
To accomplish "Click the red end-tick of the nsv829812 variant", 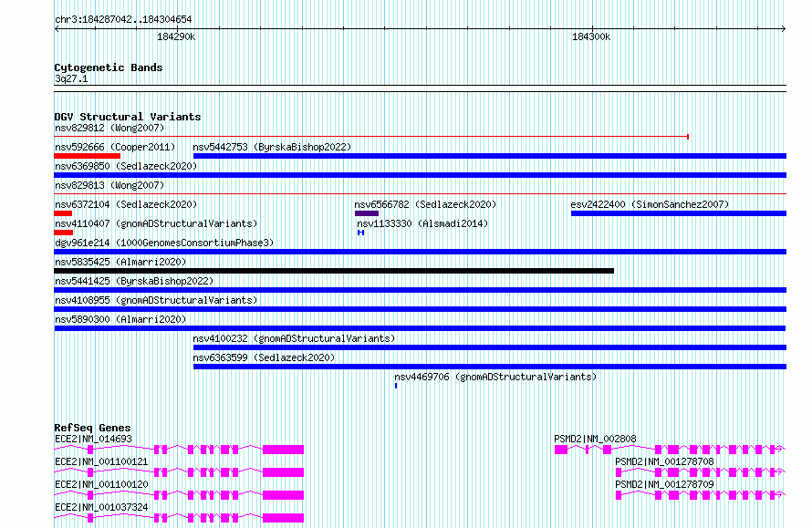I will pos(688,137).
